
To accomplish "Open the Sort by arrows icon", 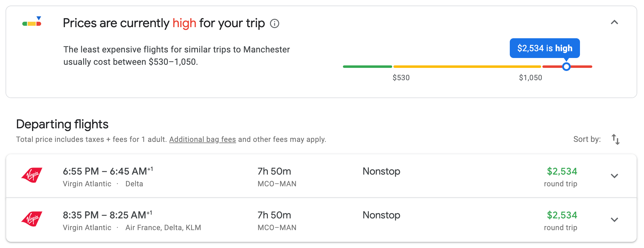I will tap(615, 139).
